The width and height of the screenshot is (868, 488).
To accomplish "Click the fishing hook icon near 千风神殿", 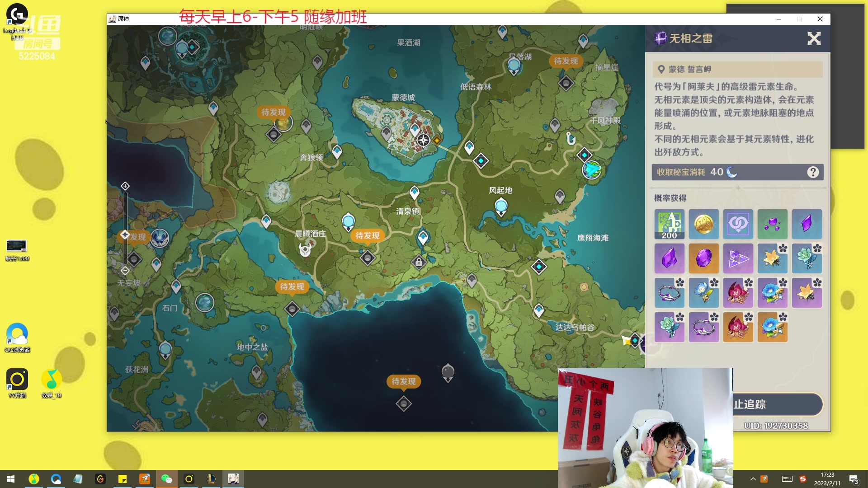I will (x=571, y=138).
